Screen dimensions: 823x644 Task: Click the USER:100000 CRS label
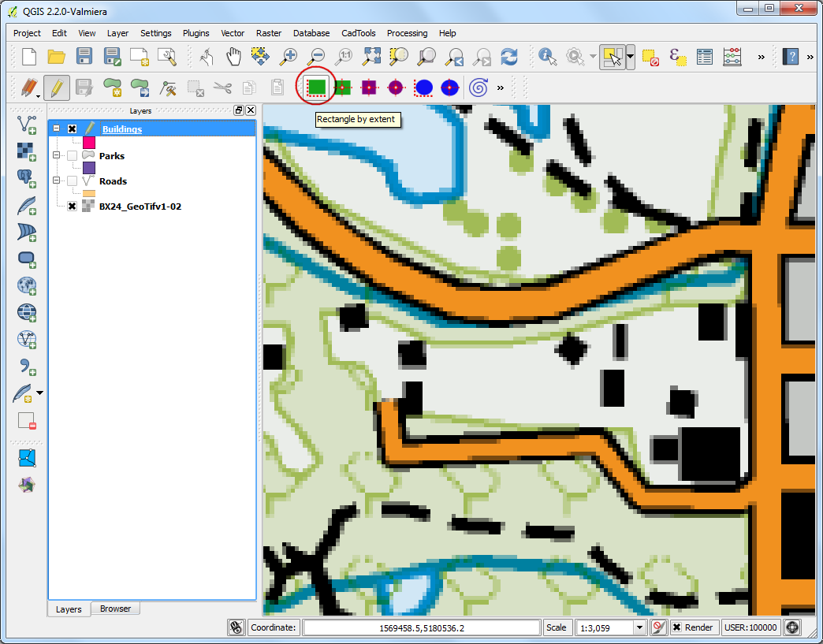750,627
